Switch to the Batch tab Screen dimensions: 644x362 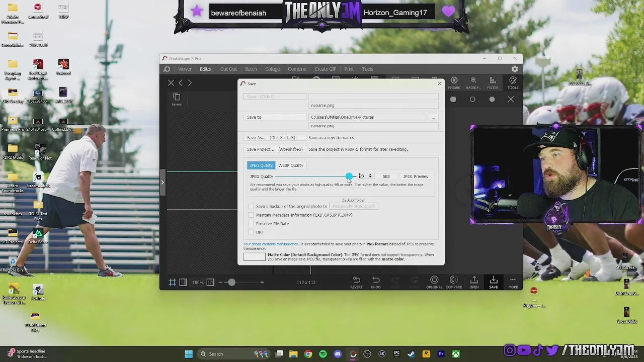tap(251, 69)
